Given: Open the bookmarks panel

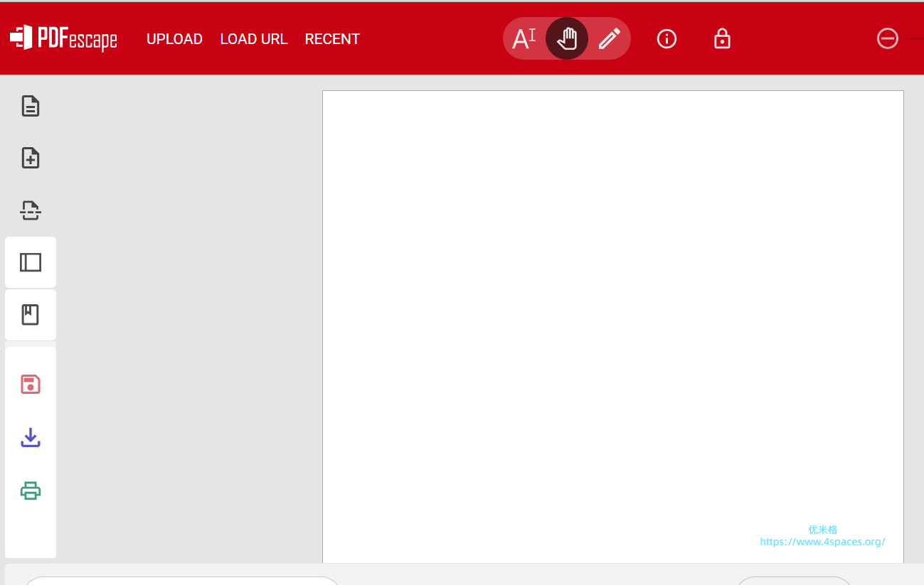Looking at the screenshot, I should [x=31, y=315].
